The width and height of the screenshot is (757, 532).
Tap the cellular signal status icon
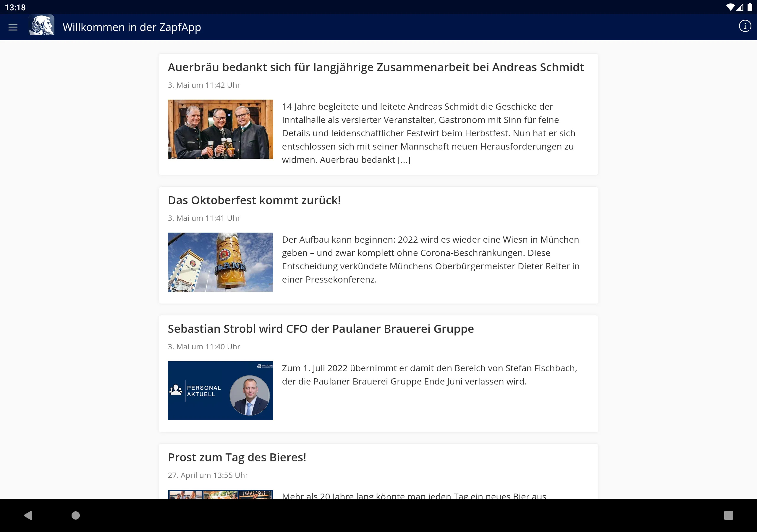click(x=740, y=7)
